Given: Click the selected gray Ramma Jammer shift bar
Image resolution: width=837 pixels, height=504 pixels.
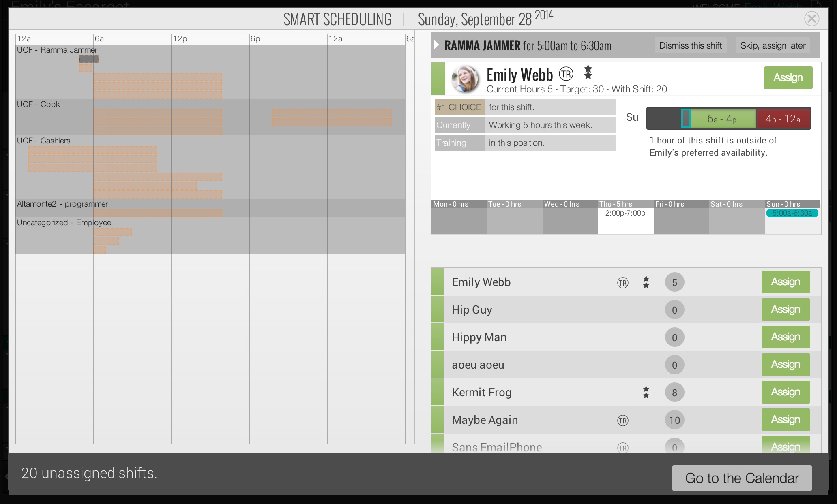Looking at the screenshot, I should pyautogui.click(x=89, y=59).
